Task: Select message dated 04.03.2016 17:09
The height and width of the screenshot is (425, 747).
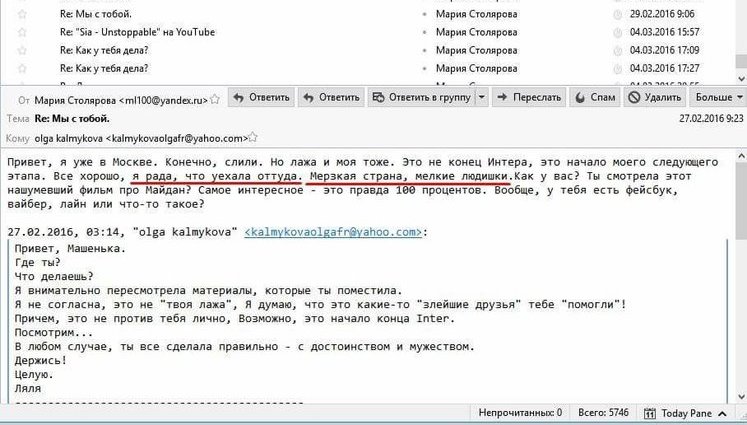Action: coord(665,50)
